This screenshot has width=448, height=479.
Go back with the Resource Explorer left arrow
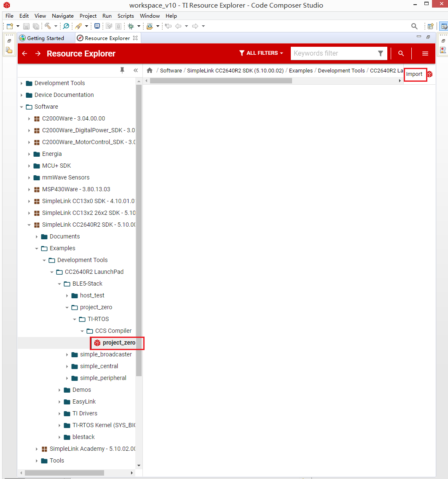point(25,54)
